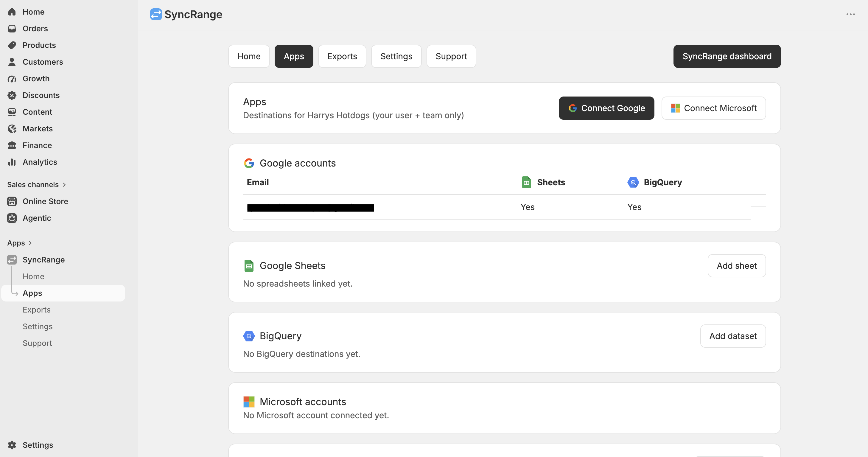This screenshot has height=457, width=868.
Task: Click the Products tag icon
Action: [12, 45]
